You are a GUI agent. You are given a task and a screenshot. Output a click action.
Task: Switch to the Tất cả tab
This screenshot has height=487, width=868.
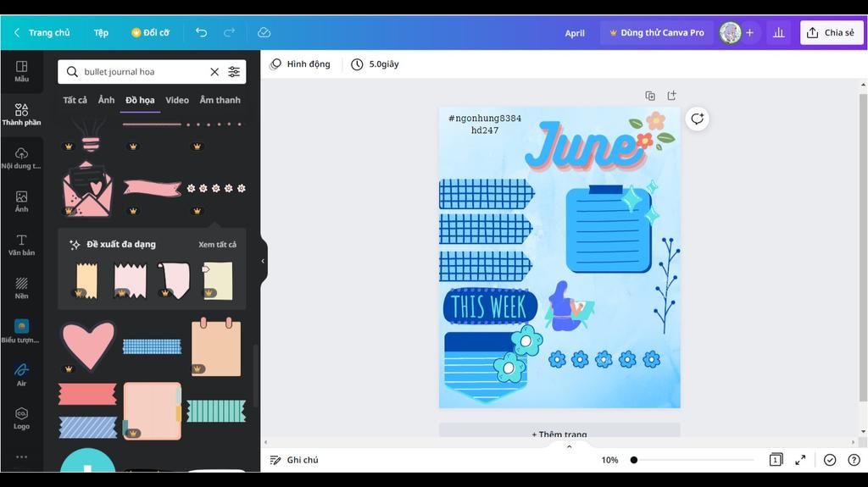75,100
